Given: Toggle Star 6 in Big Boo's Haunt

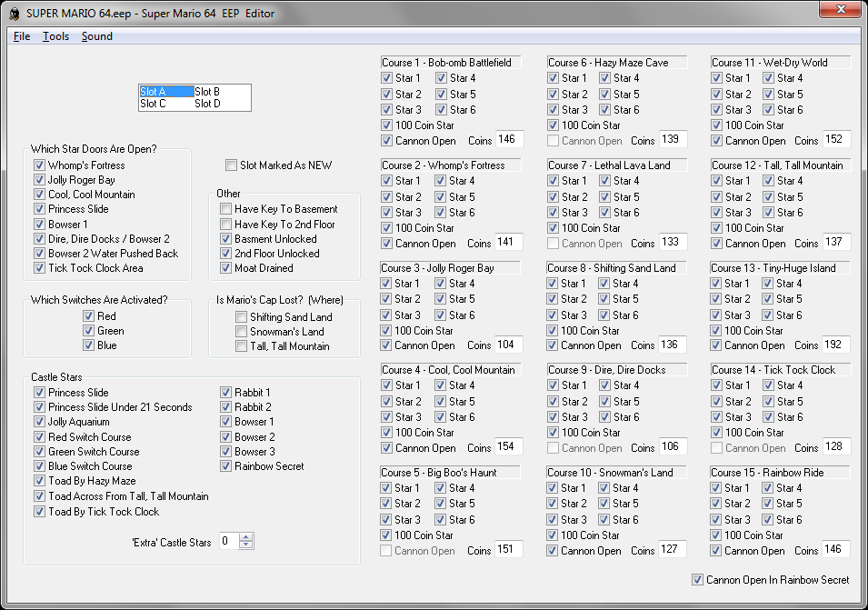Looking at the screenshot, I should coord(441,520).
